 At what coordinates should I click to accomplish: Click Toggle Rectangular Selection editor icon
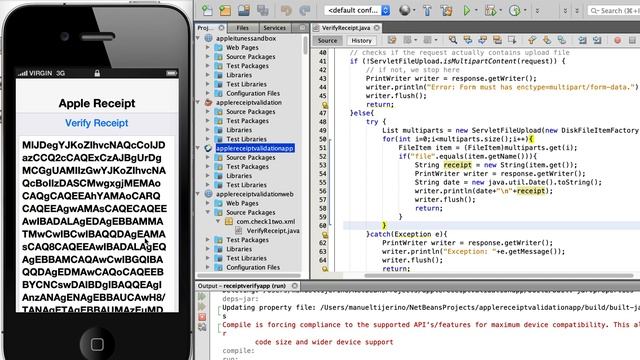point(511,40)
